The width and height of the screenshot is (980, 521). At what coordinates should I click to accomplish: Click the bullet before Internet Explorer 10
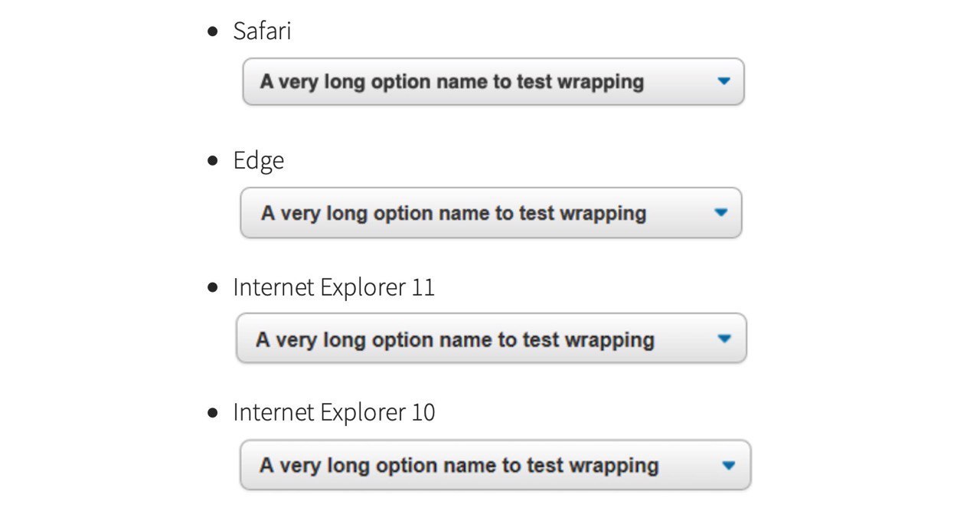coord(213,413)
